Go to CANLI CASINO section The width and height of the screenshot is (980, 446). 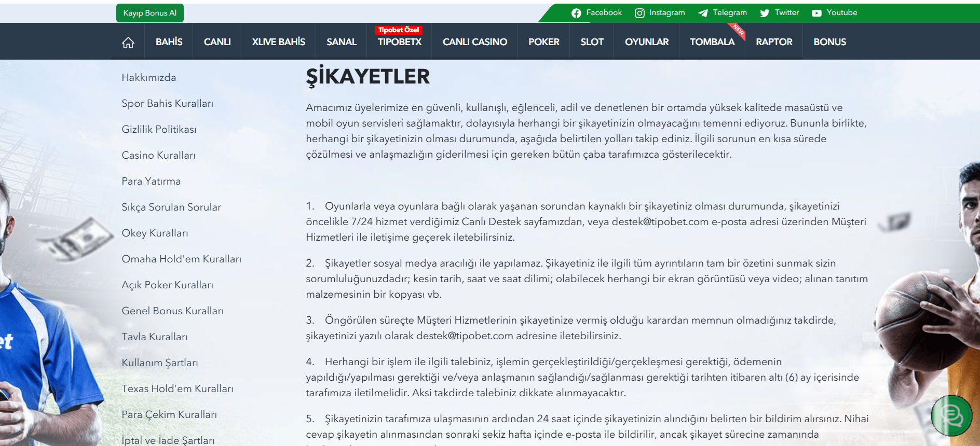[474, 42]
